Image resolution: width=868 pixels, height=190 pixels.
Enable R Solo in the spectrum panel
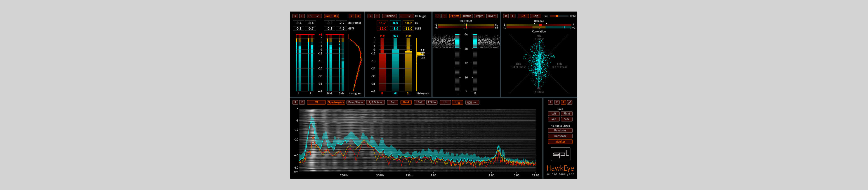tap(432, 102)
